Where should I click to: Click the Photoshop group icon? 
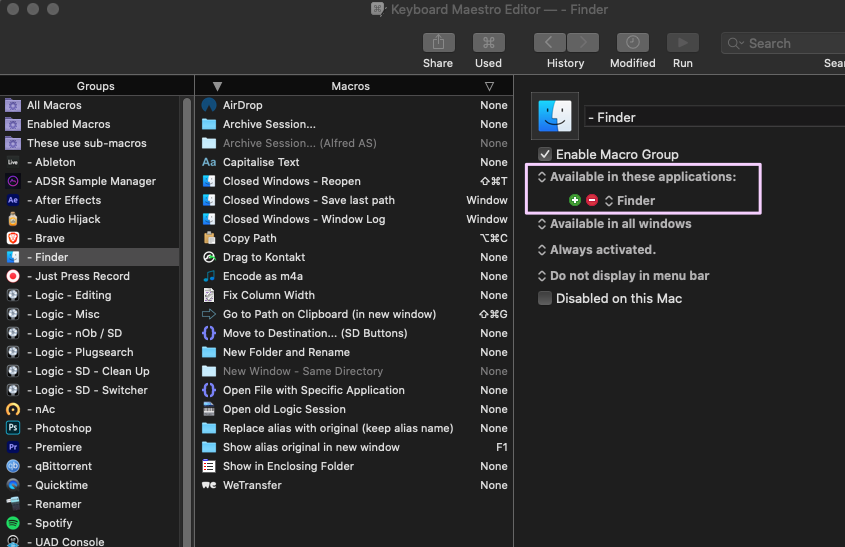point(13,428)
